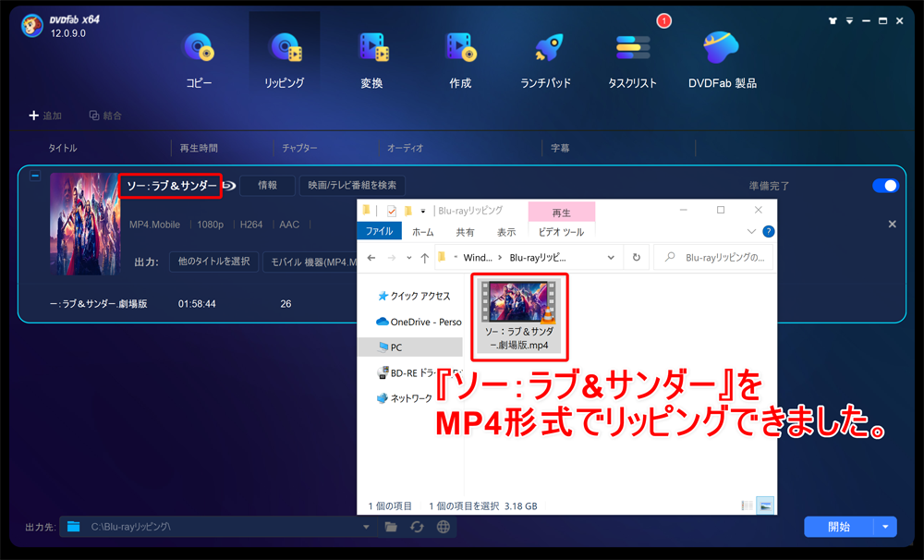Open Explorer recent locations dropdown
This screenshot has width=924, height=560.
[x=409, y=258]
